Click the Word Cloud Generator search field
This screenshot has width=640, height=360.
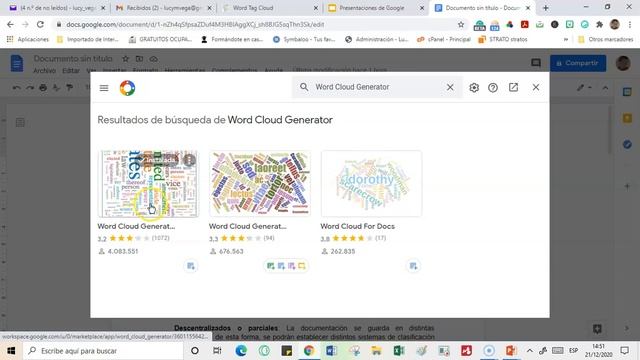click(377, 87)
